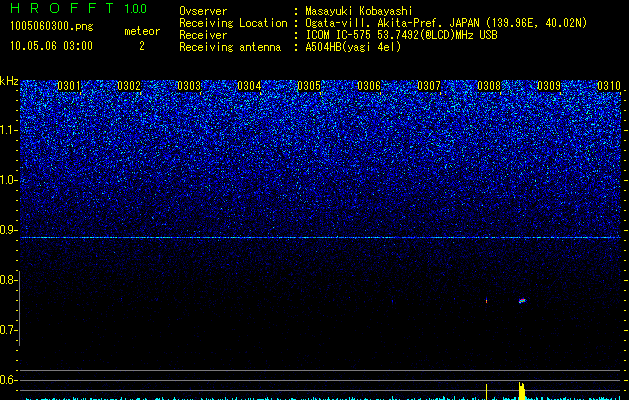Screen dimensions: 629x400
Task: Click the 0302 time marker
Action: pyautogui.click(x=129, y=86)
